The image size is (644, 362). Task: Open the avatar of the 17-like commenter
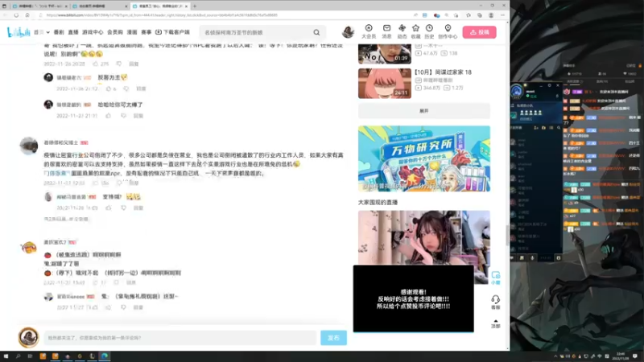(29, 248)
